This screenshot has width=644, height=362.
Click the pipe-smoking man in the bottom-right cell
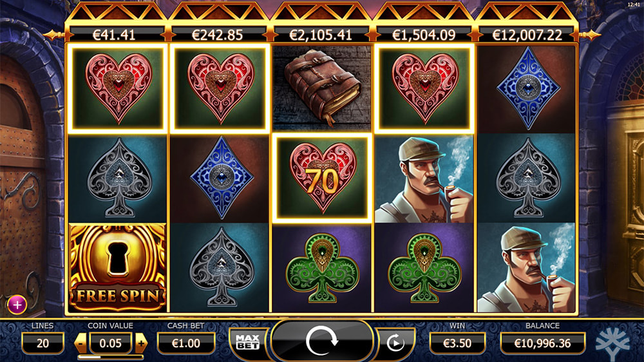pos(527,268)
